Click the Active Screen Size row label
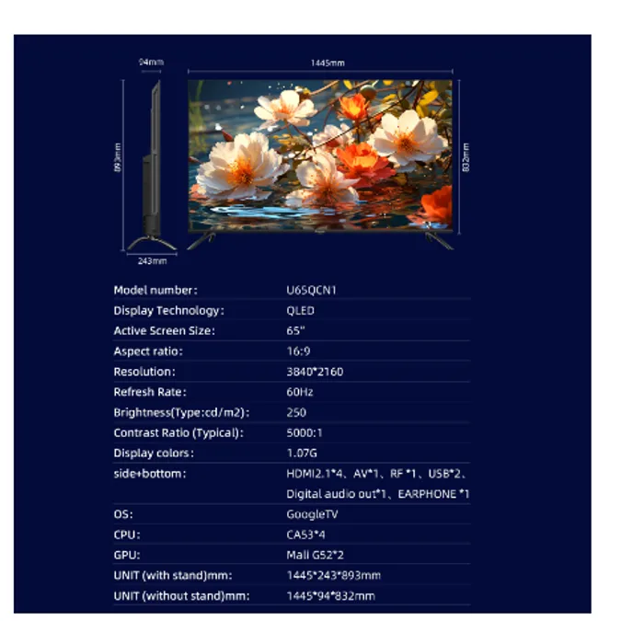The width and height of the screenshot is (644, 644). click(x=164, y=331)
